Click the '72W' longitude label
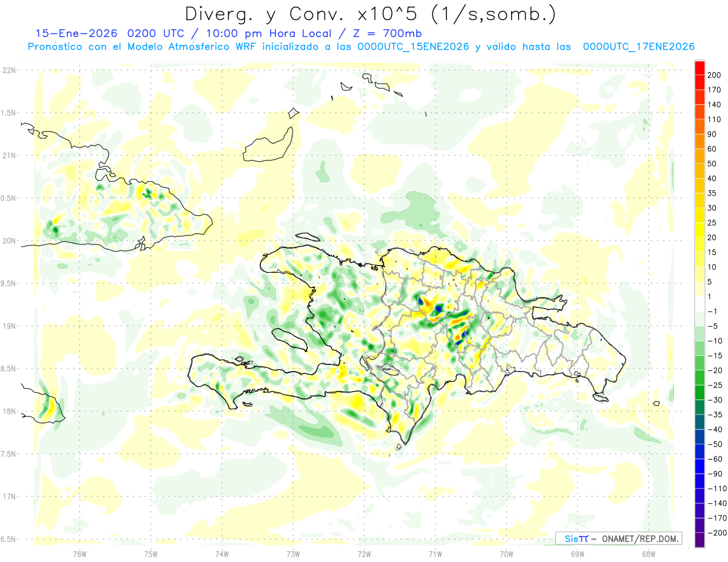This screenshot has height=562, width=728. [364, 554]
